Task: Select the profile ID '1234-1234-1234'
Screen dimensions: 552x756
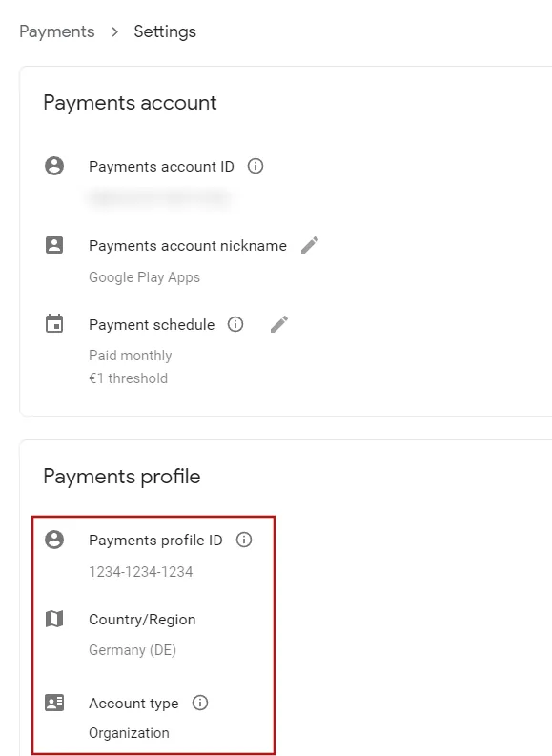Action: coord(141,572)
